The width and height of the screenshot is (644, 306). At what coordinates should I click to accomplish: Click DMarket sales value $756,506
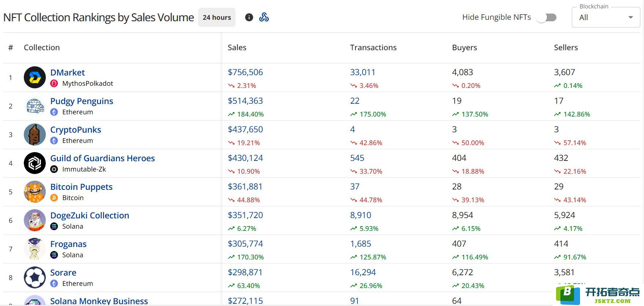(245, 72)
